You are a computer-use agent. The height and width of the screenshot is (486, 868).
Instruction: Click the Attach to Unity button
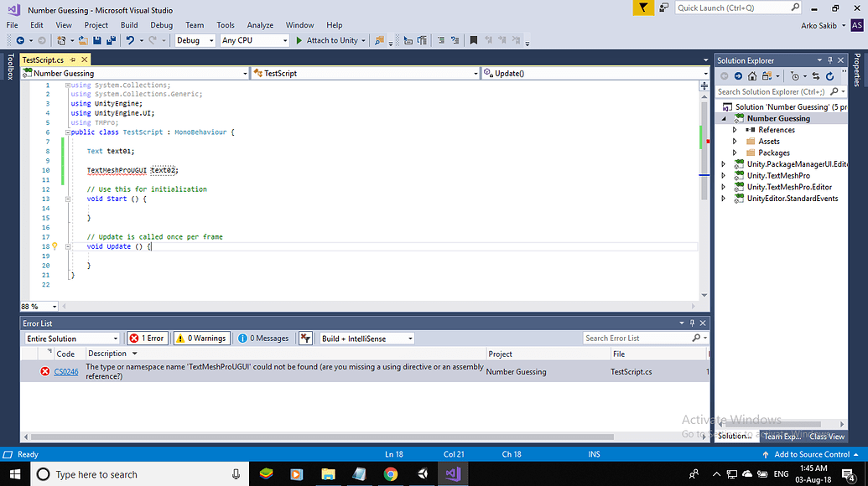[327, 40]
